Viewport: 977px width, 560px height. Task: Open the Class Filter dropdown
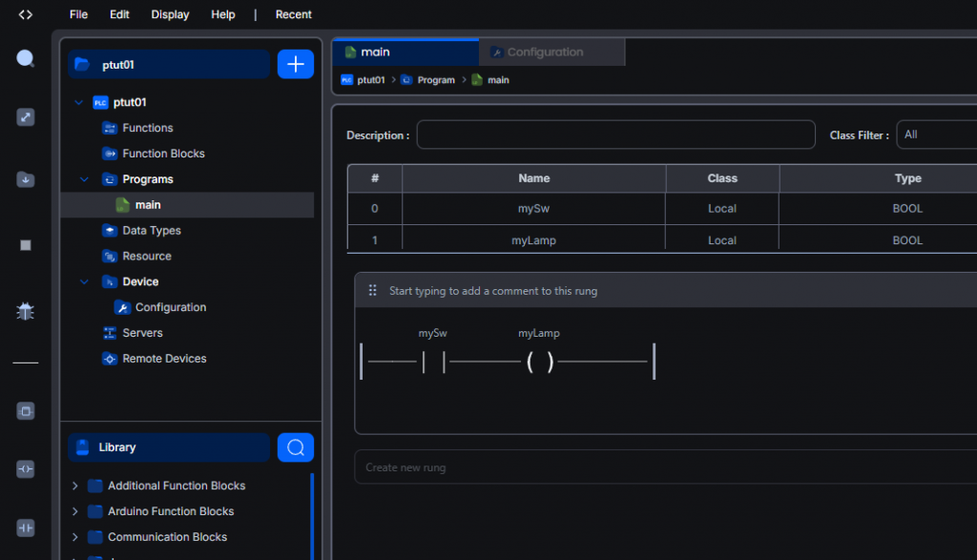pyautogui.click(x=937, y=135)
